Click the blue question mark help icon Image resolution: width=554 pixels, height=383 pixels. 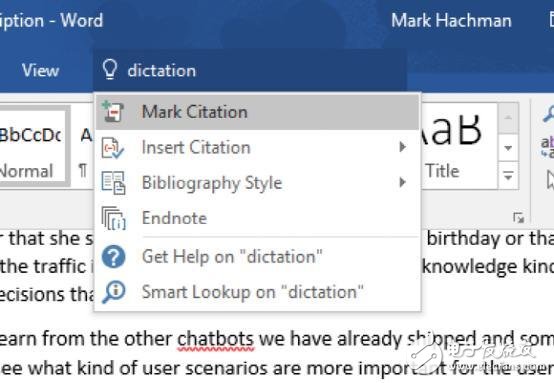(113, 257)
